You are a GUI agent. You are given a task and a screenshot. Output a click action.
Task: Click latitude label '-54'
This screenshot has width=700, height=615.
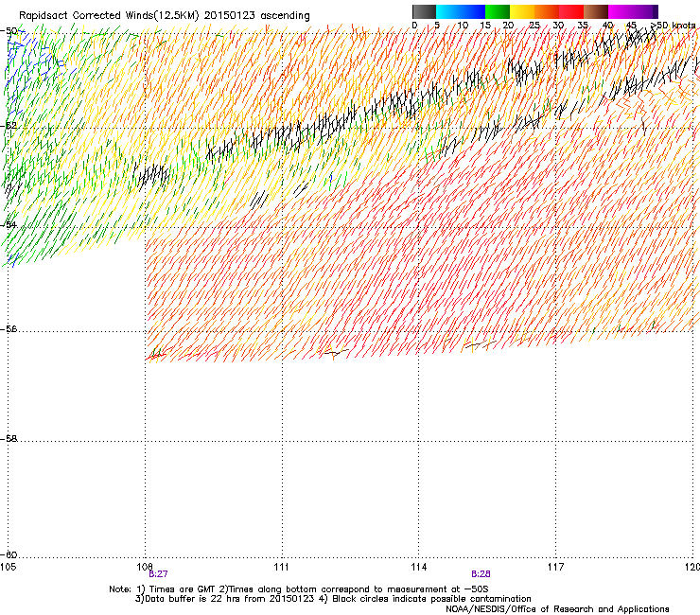click(9, 224)
